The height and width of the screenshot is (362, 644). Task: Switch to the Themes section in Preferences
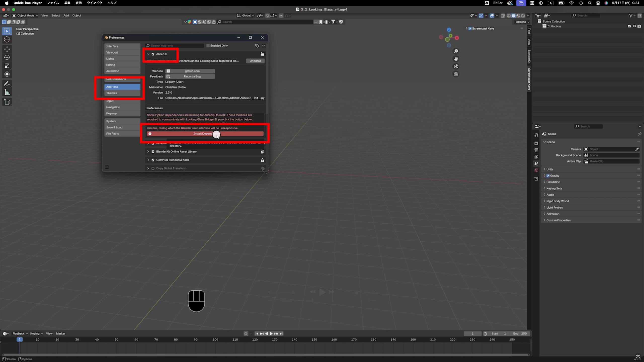[112, 93]
